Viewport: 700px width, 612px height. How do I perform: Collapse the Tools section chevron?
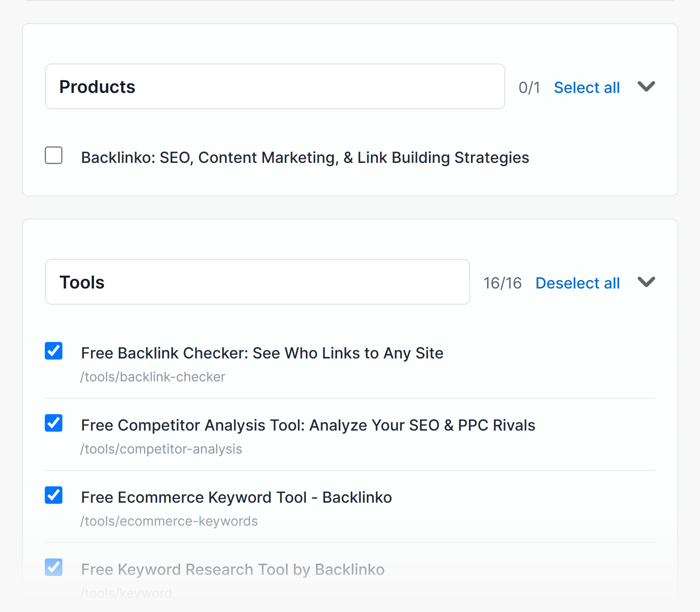[x=646, y=282]
